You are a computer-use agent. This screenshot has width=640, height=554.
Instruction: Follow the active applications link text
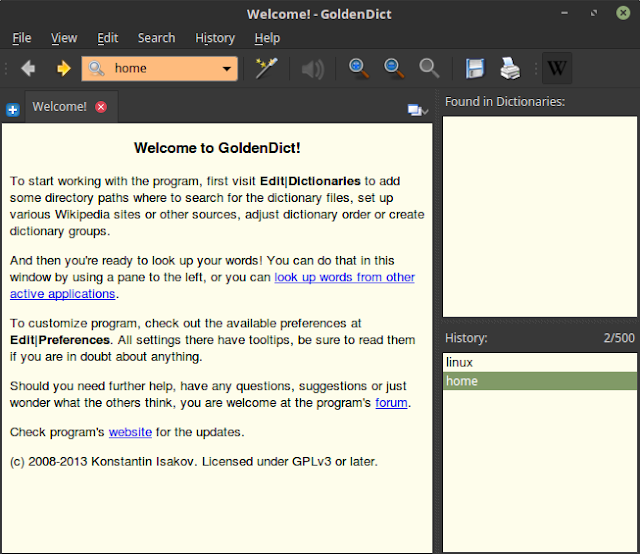point(62,294)
